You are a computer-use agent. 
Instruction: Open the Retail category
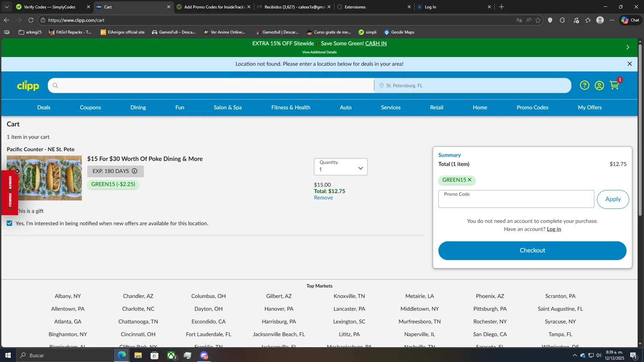pos(437,107)
